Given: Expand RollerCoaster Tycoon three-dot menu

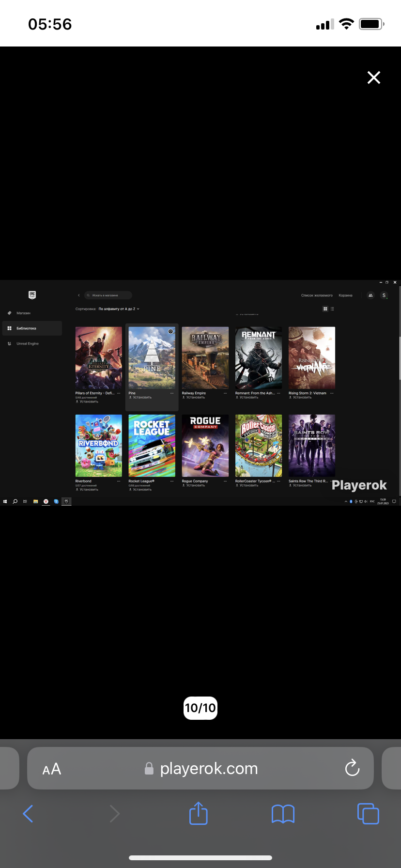Looking at the screenshot, I should (278, 481).
